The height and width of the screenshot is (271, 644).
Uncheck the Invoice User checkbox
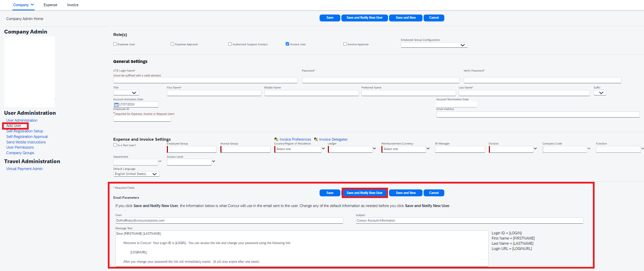point(287,44)
